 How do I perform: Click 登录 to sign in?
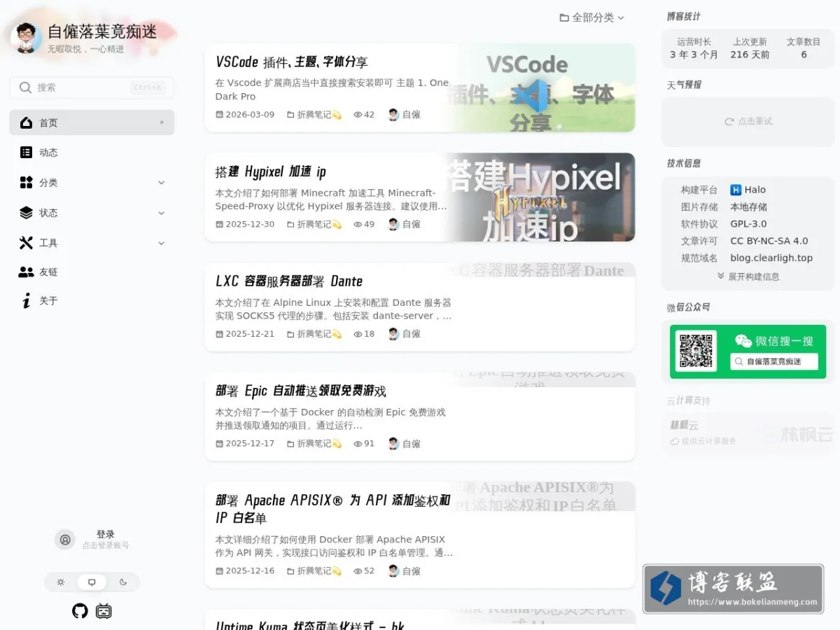pyautogui.click(x=105, y=534)
